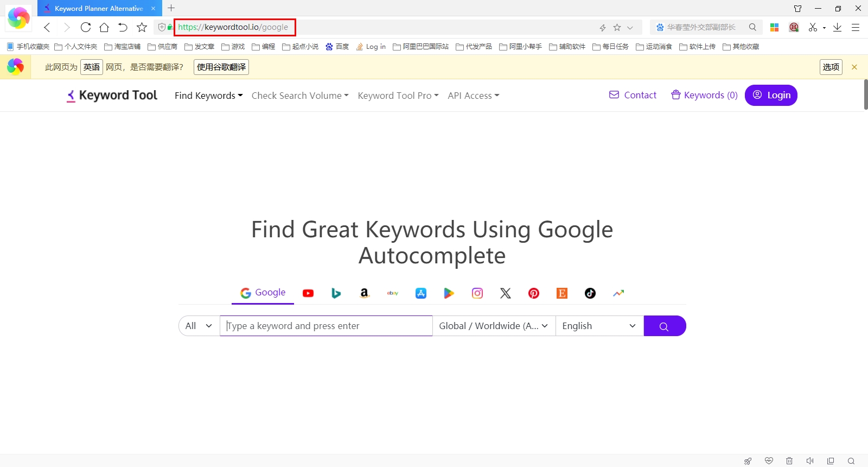The image size is (868, 467).
Task: Select the Amazon keyword source icon
Action: (365, 293)
